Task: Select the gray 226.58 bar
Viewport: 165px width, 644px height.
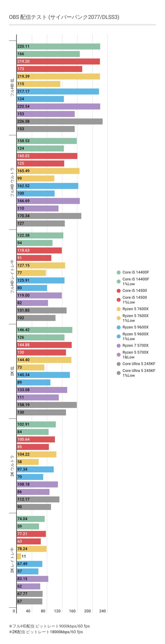Action: click(59, 122)
